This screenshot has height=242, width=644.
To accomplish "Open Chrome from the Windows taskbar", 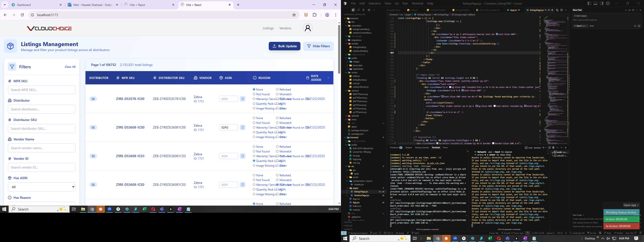I will point(92,209).
